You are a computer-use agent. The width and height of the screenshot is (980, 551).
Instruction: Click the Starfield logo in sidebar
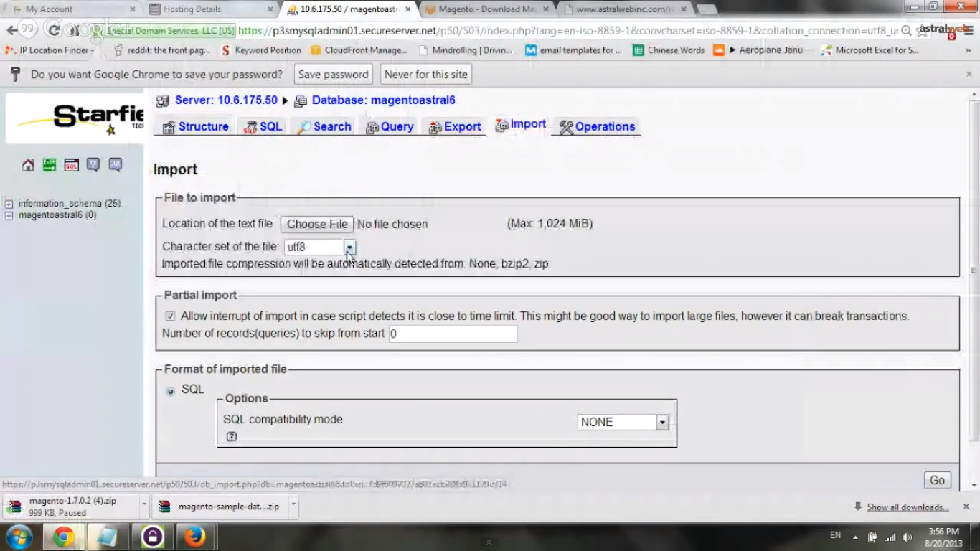click(x=75, y=119)
